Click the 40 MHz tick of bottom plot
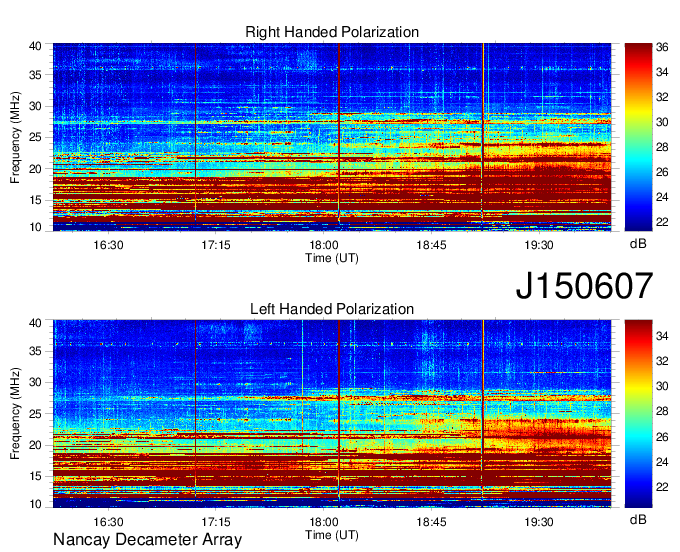Image resolution: width=680 pixels, height=552 pixels. [36, 323]
